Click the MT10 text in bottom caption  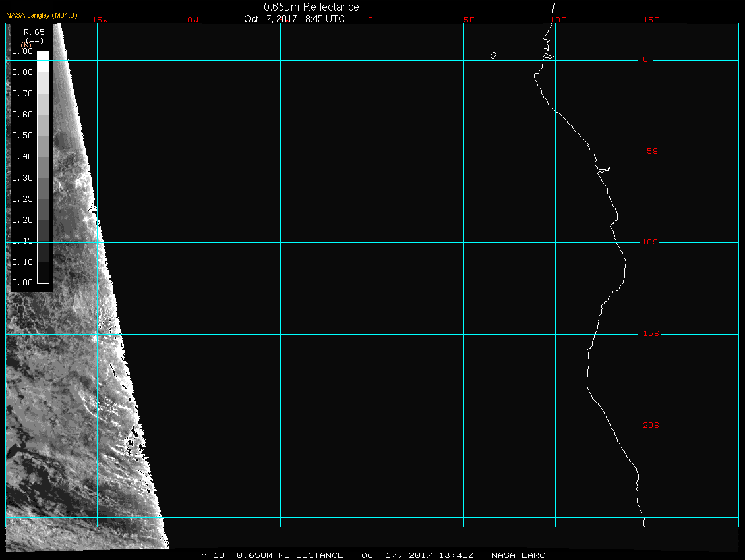click(214, 555)
